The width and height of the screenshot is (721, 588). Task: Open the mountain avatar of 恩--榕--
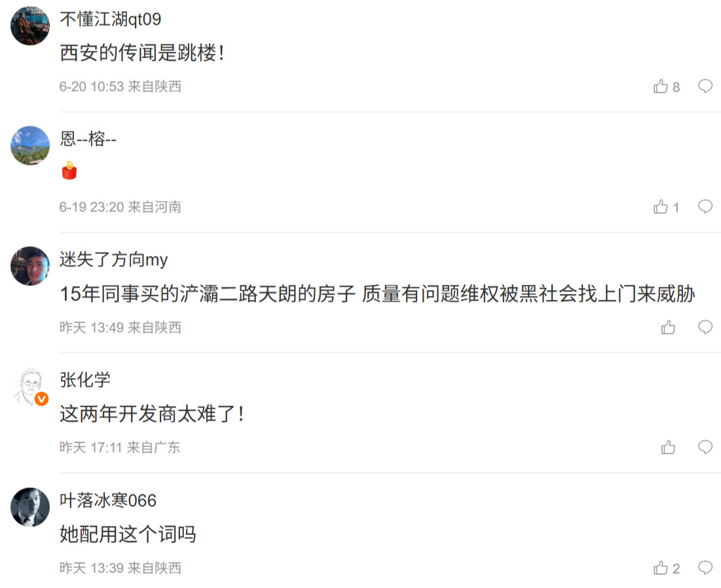point(30,146)
